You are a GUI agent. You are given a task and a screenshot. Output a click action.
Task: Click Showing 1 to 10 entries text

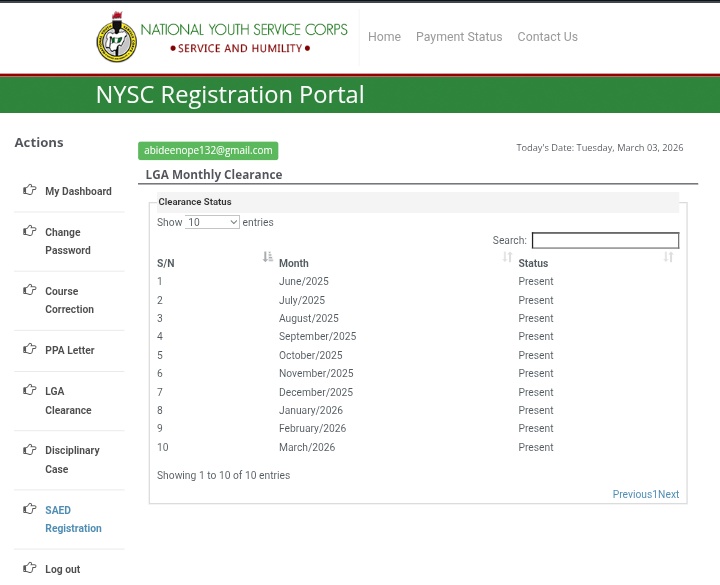tap(224, 475)
